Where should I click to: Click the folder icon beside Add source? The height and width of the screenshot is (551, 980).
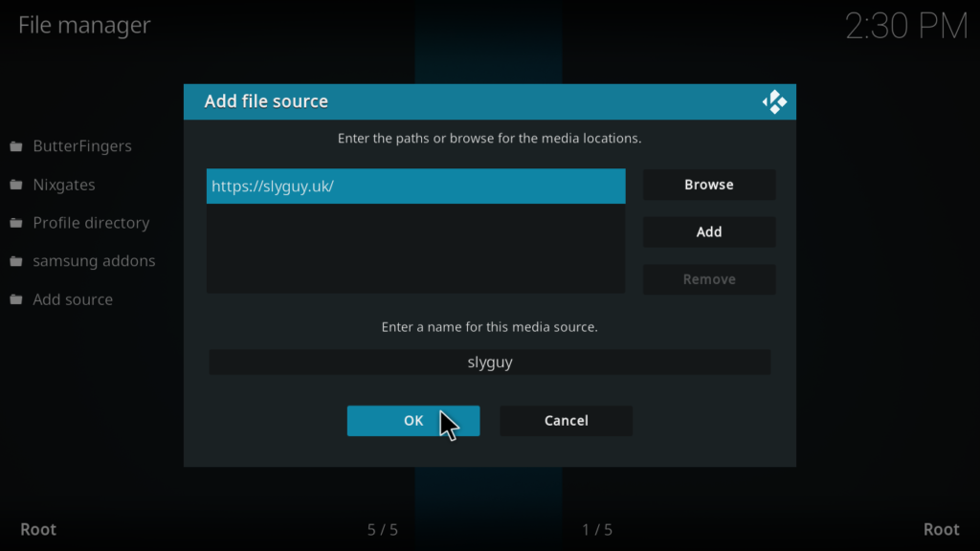point(16,299)
